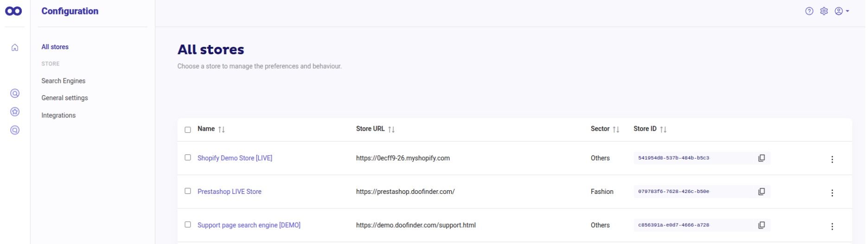
Task: Check the Shopify Demo Store [LIVE] checkbox
Action: tap(188, 158)
